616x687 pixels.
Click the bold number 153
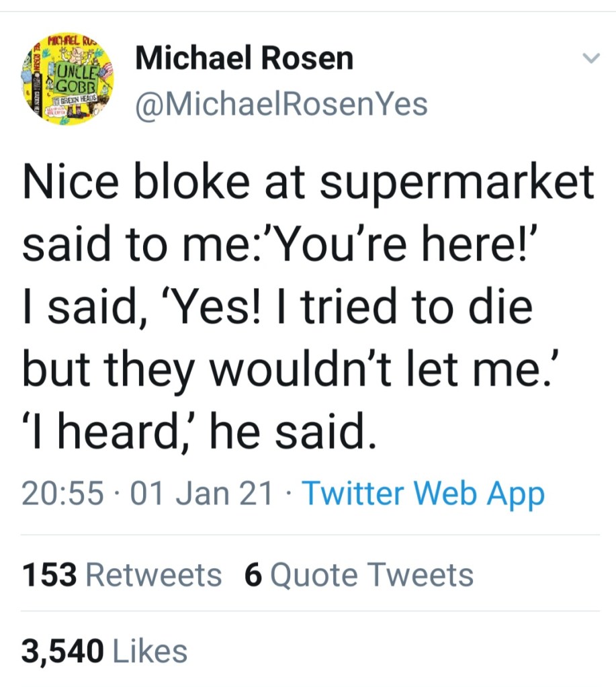[x=51, y=576]
